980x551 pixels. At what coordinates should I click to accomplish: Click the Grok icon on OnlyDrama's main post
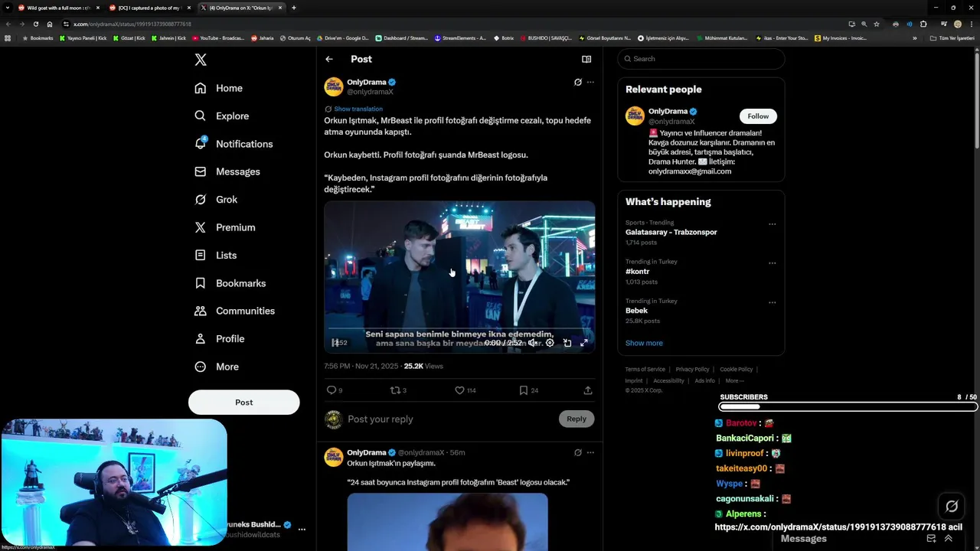click(x=578, y=82)
